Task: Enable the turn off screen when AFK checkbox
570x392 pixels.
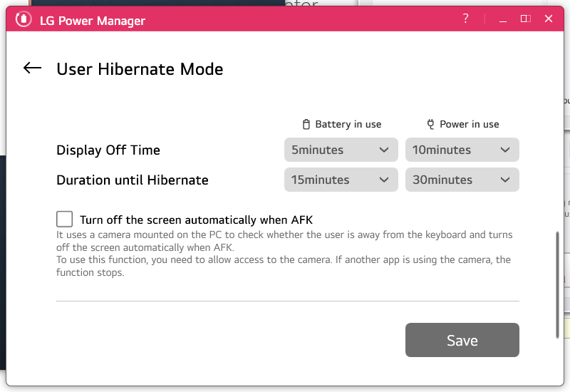Action: pyautogui.click(x=65, y=220)
